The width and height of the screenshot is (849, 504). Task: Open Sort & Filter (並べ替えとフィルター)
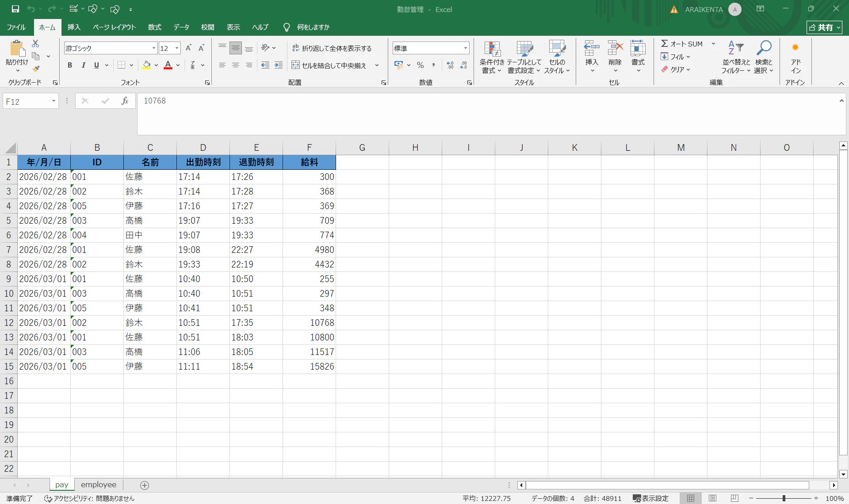(736, 57)
